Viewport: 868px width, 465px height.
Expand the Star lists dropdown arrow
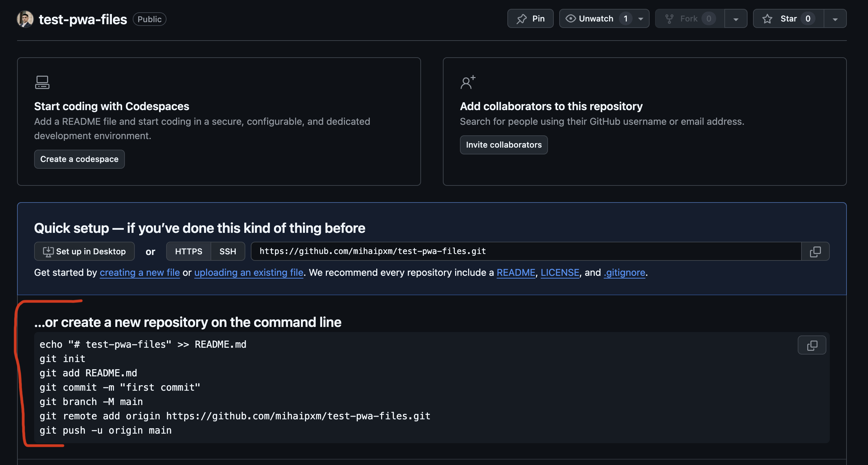(x=835, y=19)
